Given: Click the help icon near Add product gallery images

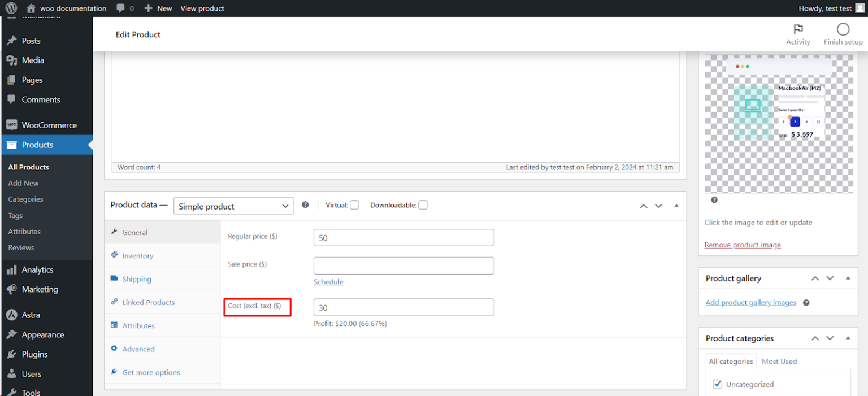Looking at the screenshot, I should 806,302.
